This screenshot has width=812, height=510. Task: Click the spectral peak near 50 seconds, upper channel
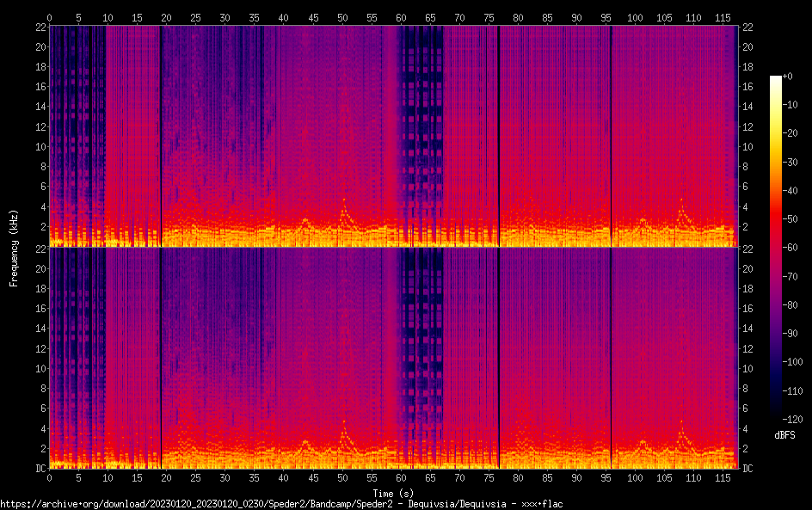[343, 203]
